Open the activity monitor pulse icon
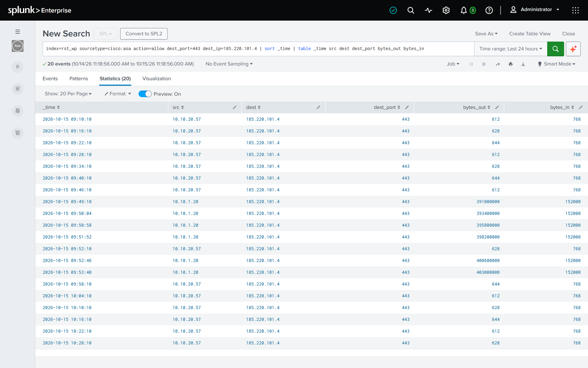 [x=428, y=10]
